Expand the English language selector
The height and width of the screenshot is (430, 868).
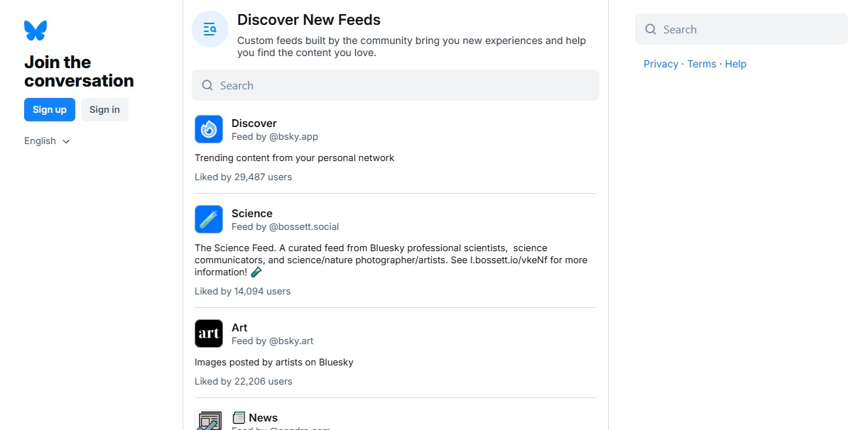46,140
